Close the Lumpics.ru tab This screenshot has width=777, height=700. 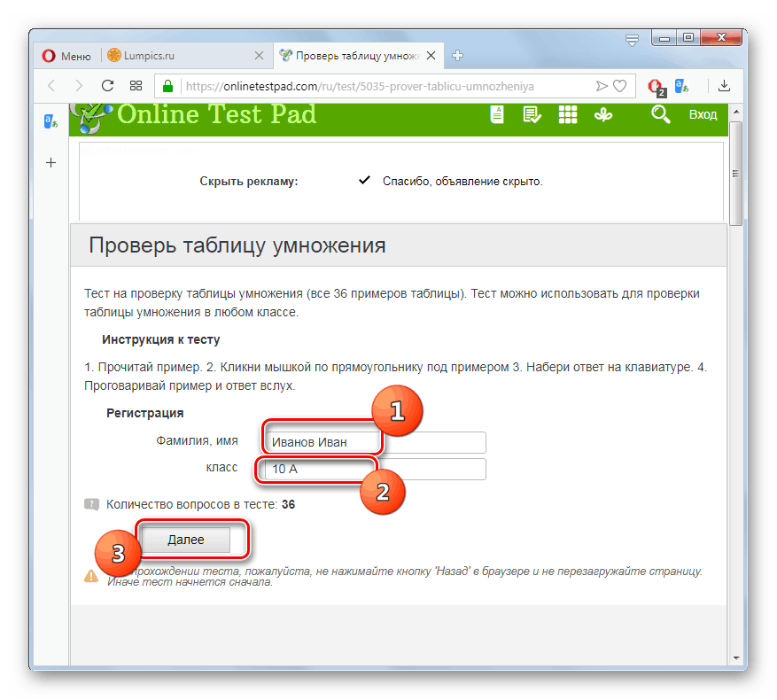[259, 56]
